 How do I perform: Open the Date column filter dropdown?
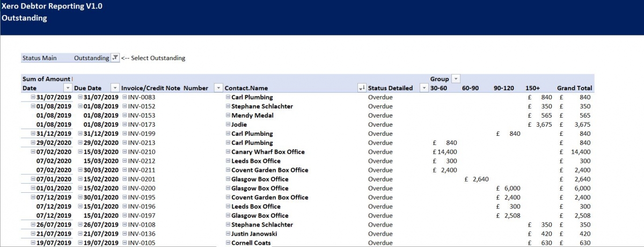click(x=68, y=88)
